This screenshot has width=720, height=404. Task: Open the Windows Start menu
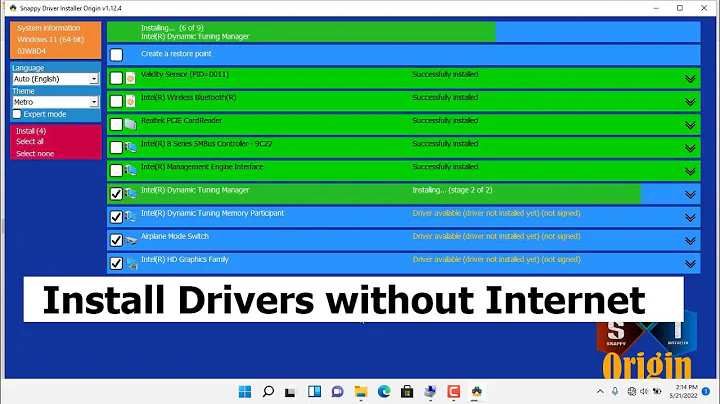click(245, 392)
